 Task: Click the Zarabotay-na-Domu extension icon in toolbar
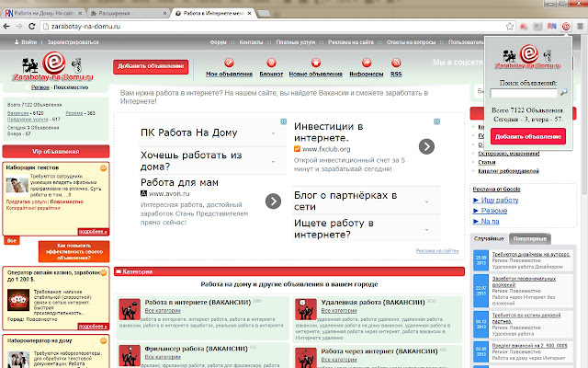click(x=566, y=27)
